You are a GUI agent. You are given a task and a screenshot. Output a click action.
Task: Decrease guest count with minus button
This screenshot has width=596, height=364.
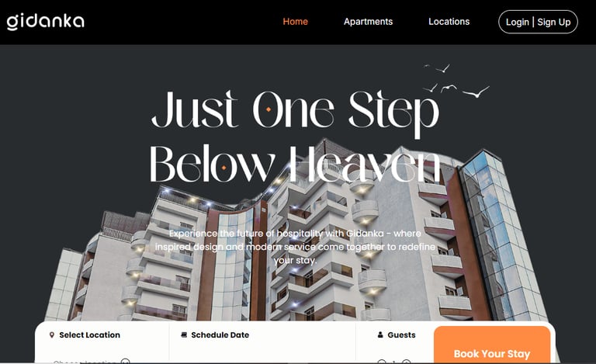coord(382,362)
